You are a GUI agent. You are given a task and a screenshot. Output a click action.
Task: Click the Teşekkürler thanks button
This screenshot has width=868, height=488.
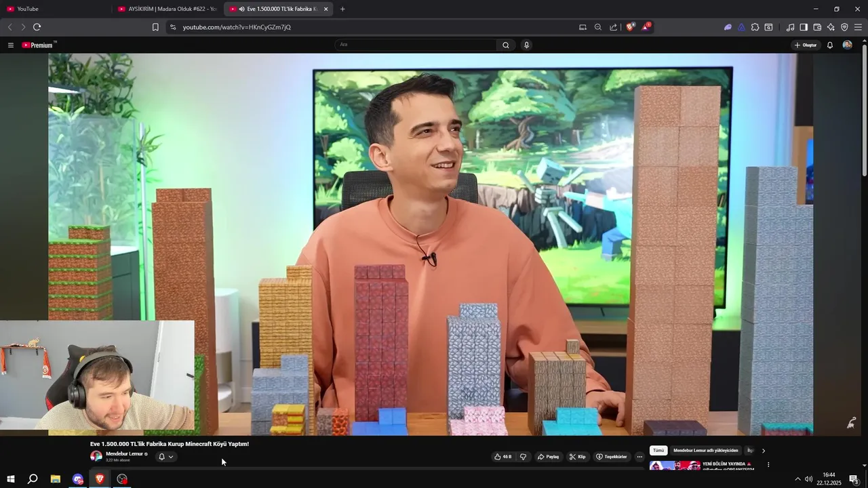611,457
